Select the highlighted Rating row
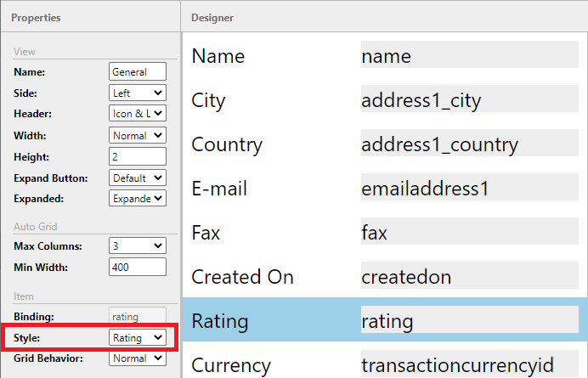The image size is (588, 378). click(x=384, y=321)
